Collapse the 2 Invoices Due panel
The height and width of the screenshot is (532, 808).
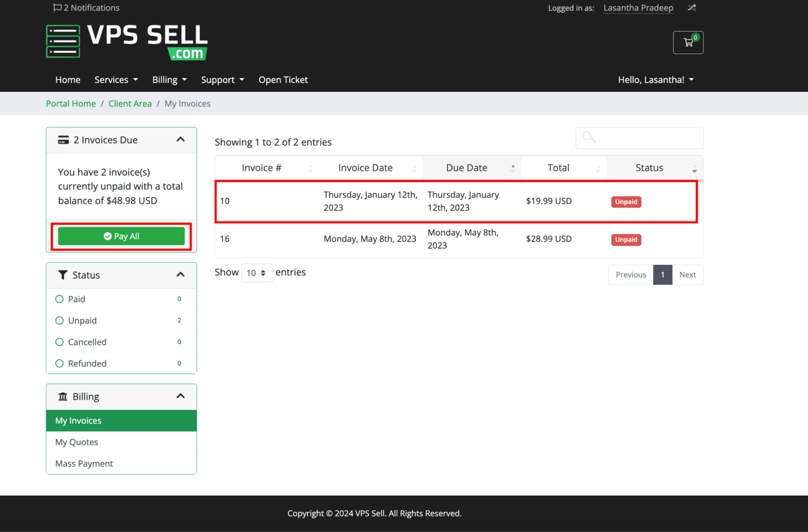[181, 139]
